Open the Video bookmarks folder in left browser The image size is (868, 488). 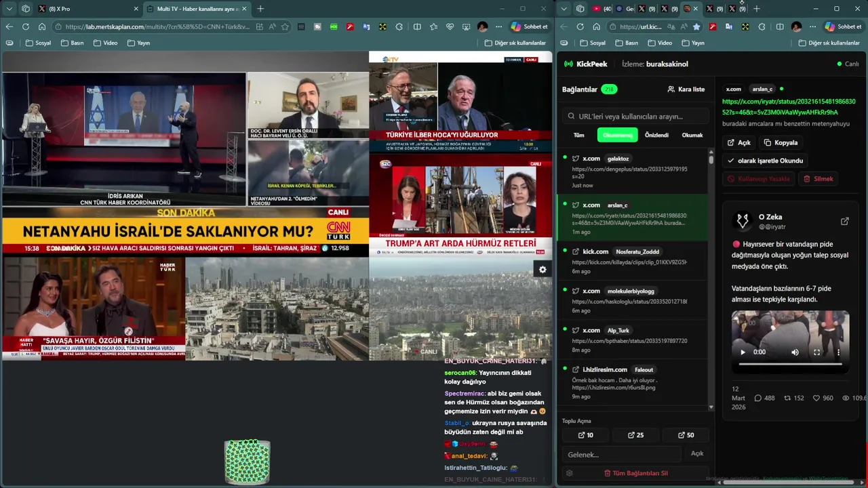(105, 43)
